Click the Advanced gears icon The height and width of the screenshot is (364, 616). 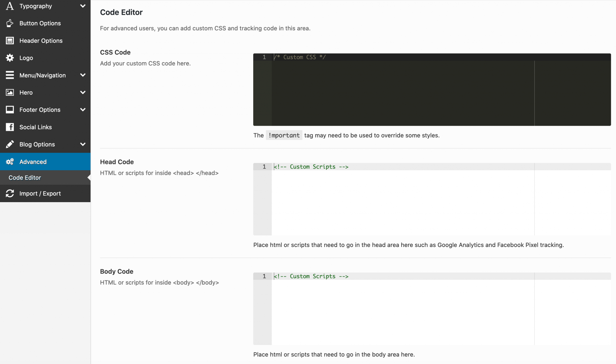(10, 162)
